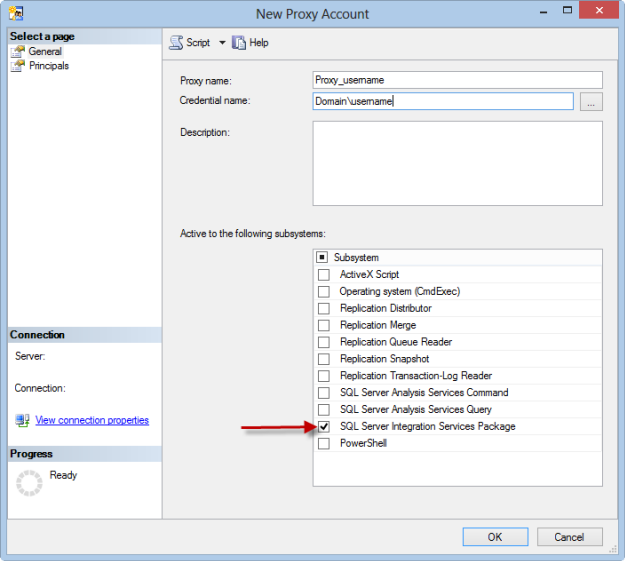This screenshot has width=625, height=561.
Task: Click the New Proxy Account window icon
Action: point(16,13)
